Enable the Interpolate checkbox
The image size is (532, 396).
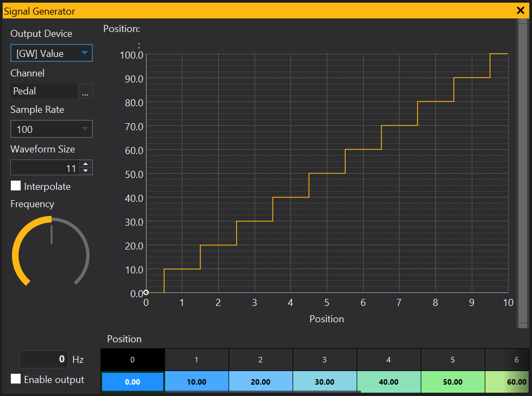(16, 186)
